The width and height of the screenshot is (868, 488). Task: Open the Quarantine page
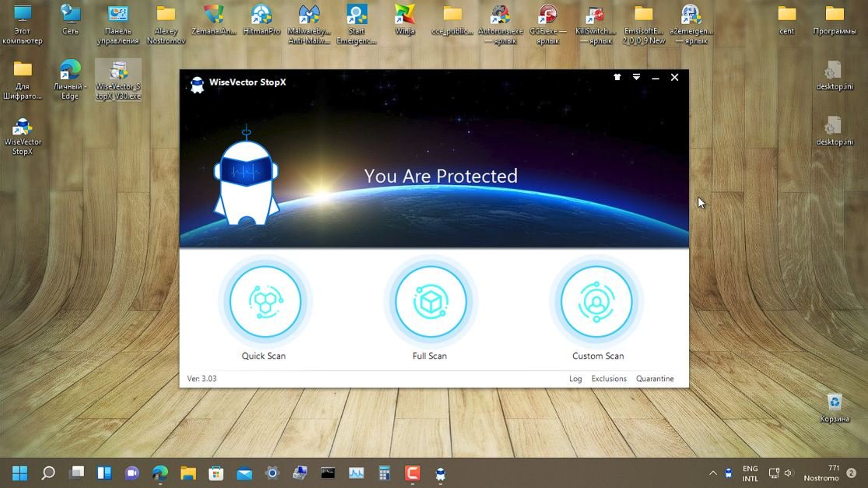click(x=655, y=379)
